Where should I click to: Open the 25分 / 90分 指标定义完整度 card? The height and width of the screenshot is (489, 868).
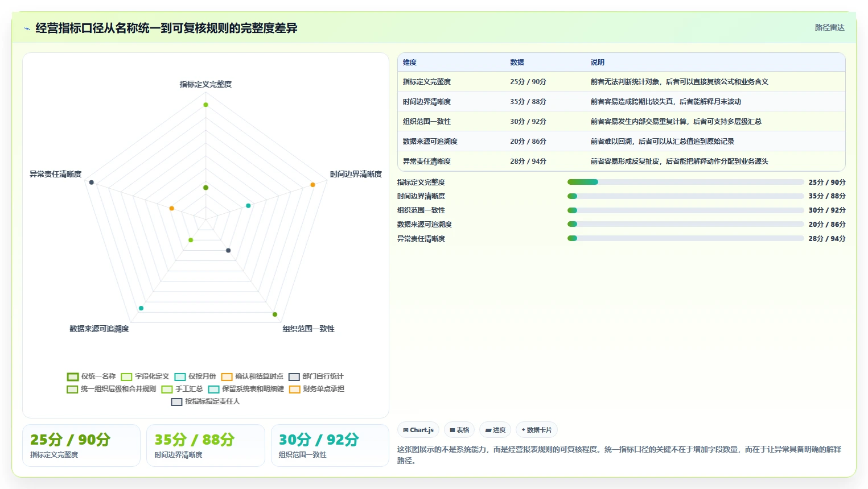[81, 446]
